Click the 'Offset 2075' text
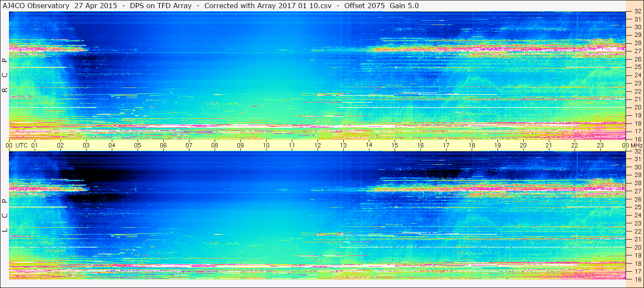 pos(364,6)
